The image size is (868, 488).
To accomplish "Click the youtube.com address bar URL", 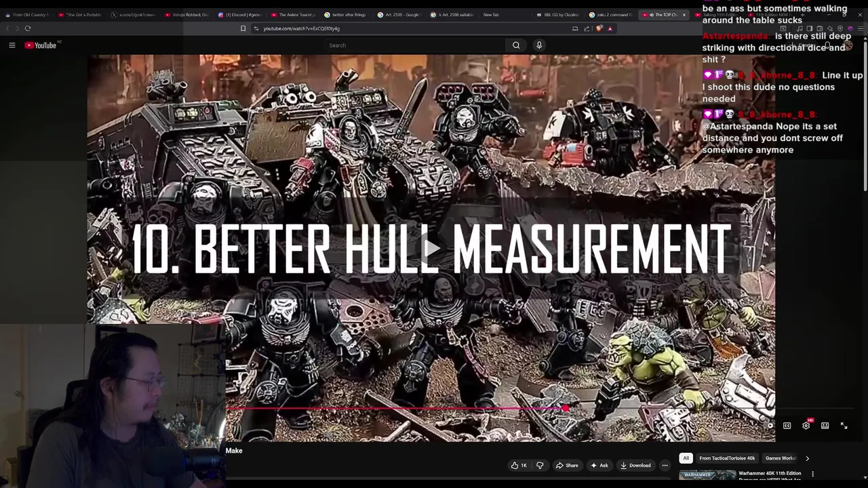I will tap(301, 28).
